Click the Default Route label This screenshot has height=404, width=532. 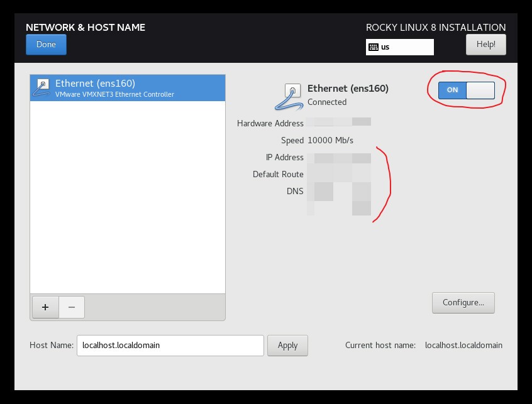(278, 174)
